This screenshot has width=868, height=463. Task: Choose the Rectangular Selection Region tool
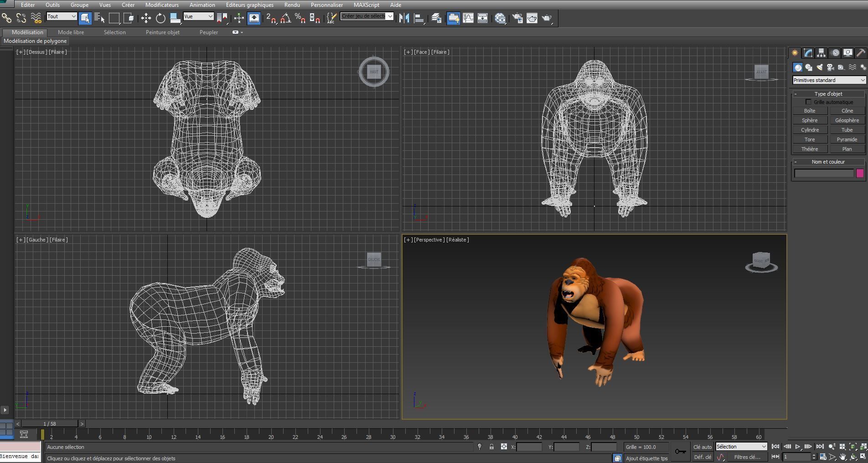[x=114, y=18]
